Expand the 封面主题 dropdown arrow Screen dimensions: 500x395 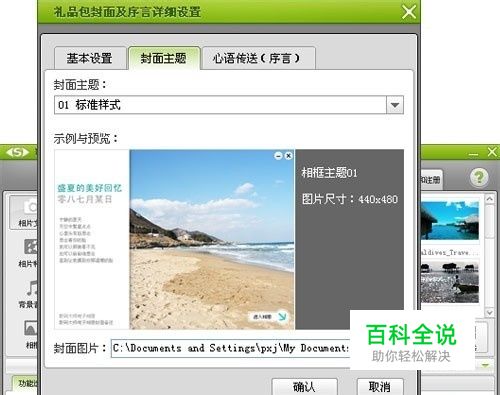(x=395, y=105)
